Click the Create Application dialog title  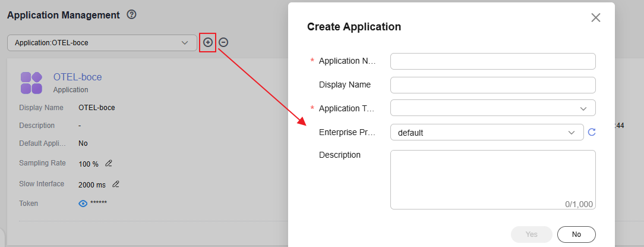pos(354,27)
